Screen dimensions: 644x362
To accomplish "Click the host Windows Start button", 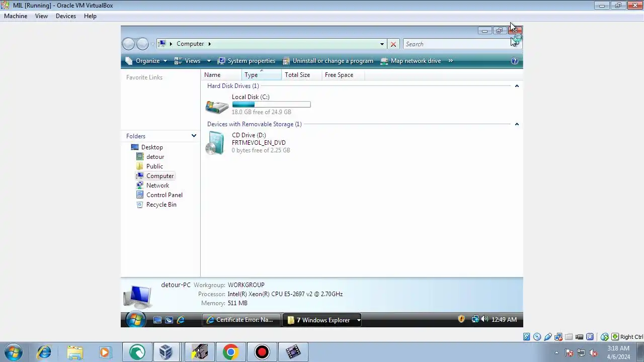I will (x=14, y=352).
